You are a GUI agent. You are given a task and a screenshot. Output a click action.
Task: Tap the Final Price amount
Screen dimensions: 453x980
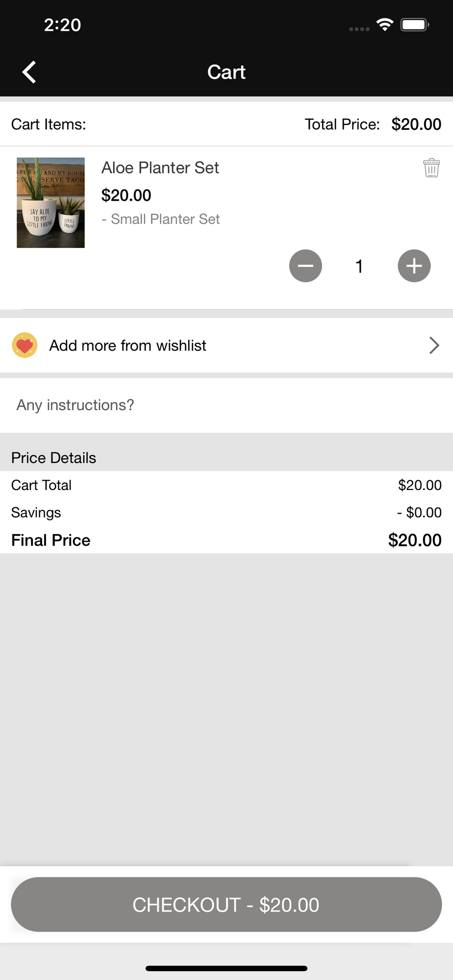click(415, 540)
